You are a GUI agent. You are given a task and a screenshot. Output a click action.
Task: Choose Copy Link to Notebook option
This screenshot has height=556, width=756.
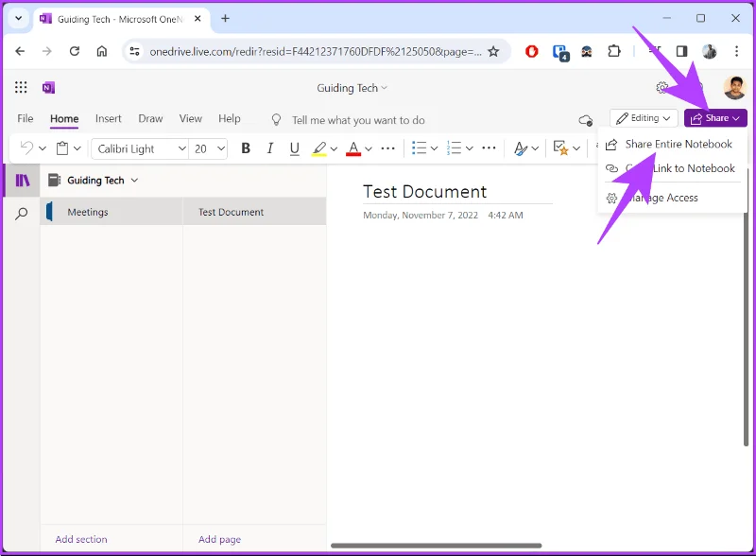click(x=672, y=168)
